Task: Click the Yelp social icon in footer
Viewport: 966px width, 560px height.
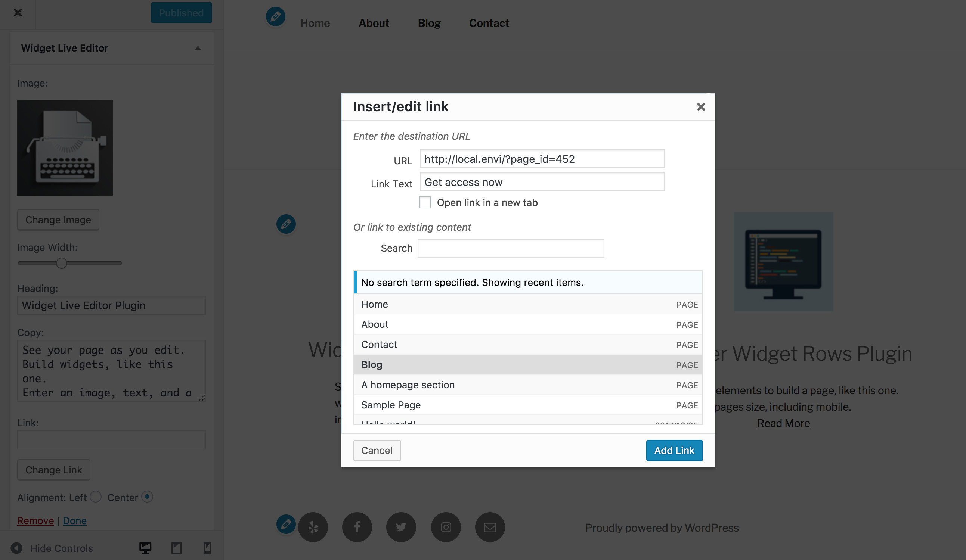Action: [313, 527]
